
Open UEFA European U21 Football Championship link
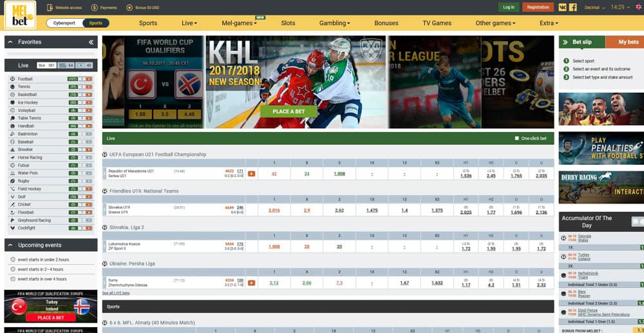point(158,155)
